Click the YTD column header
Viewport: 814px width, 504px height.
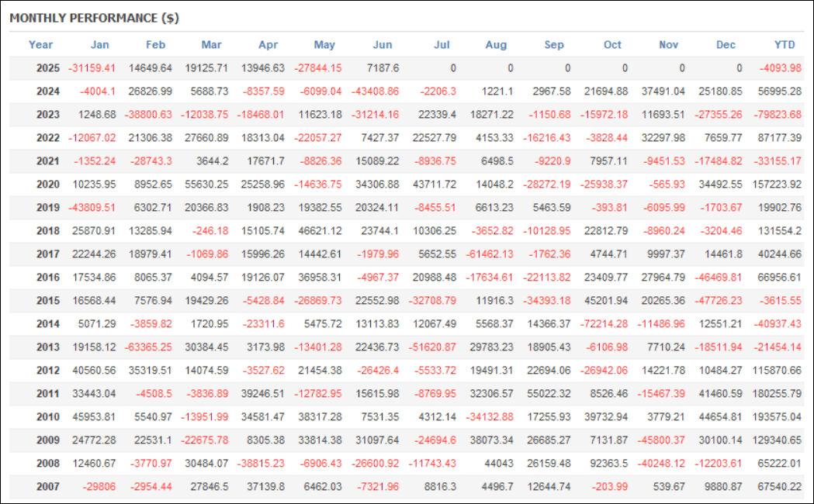pyautogui.click(x=784, y=45)
